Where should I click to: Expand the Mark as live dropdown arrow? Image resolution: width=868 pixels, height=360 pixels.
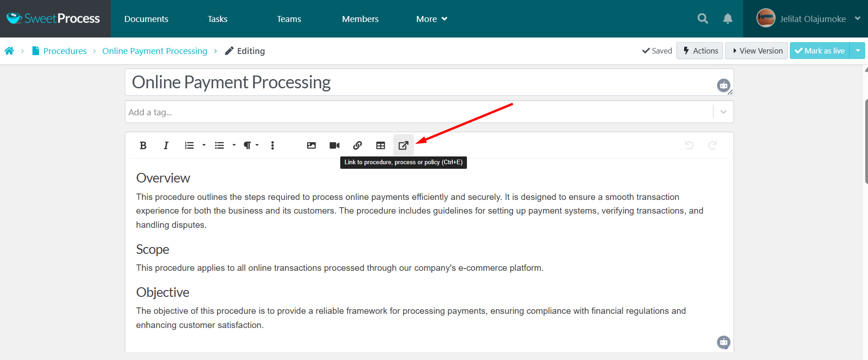[857, 51]
